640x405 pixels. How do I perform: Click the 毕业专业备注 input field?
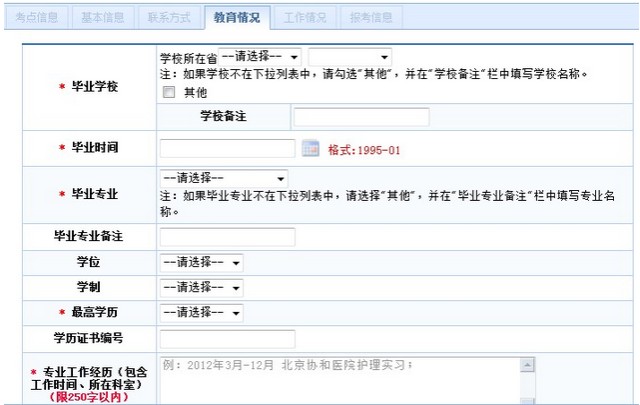227,237
